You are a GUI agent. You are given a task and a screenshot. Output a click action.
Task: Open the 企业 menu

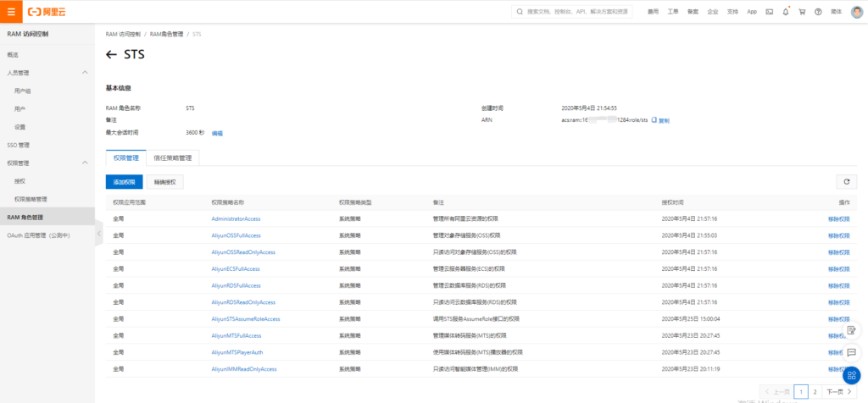click(712, 12)
